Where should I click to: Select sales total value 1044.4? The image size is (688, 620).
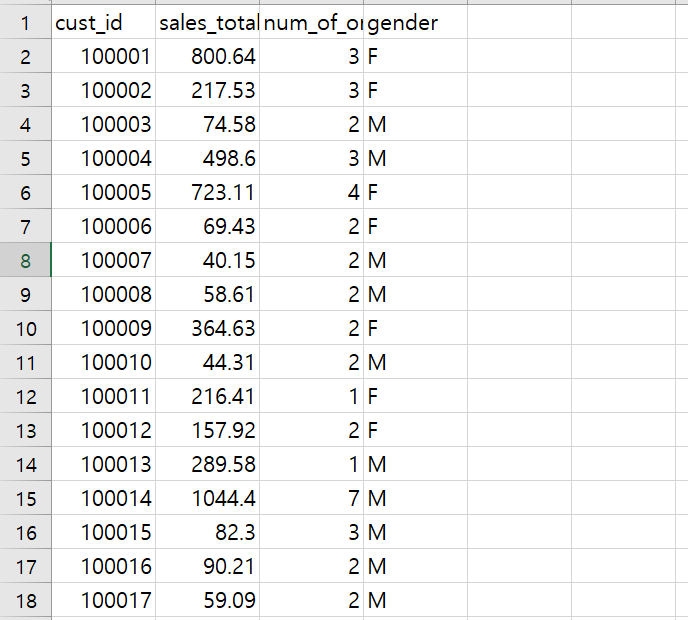point(208,498)
